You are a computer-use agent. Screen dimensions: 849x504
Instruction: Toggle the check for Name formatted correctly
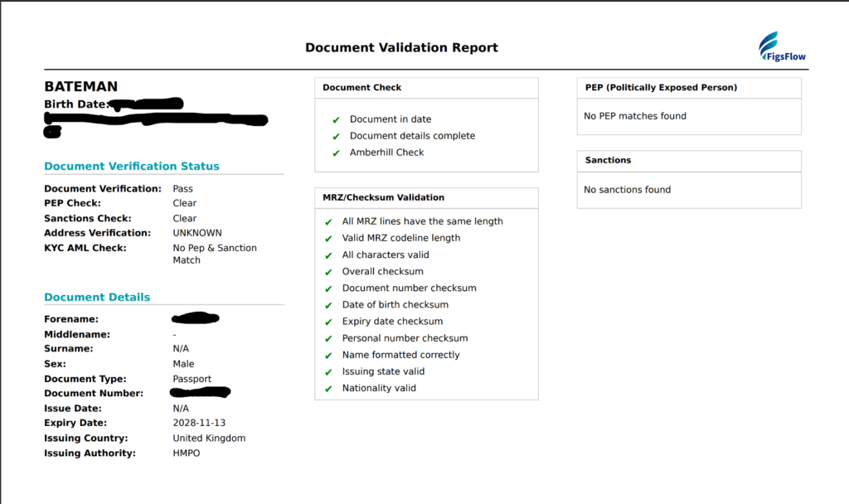(328, 355)
